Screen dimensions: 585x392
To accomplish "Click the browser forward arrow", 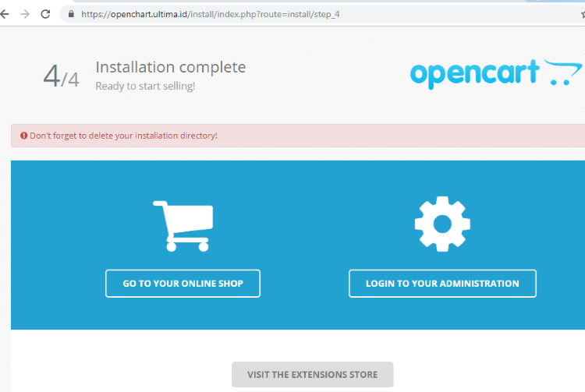I will [x=25, y=14].
